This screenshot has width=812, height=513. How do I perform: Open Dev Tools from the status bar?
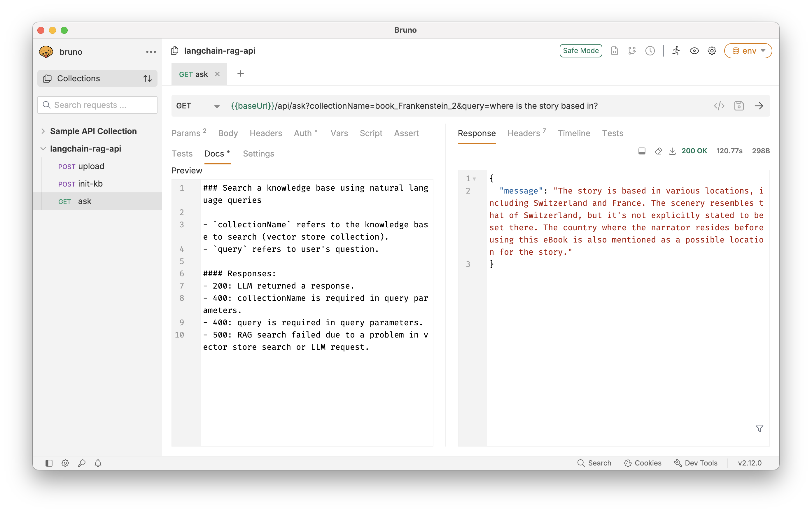coord(696,463)
